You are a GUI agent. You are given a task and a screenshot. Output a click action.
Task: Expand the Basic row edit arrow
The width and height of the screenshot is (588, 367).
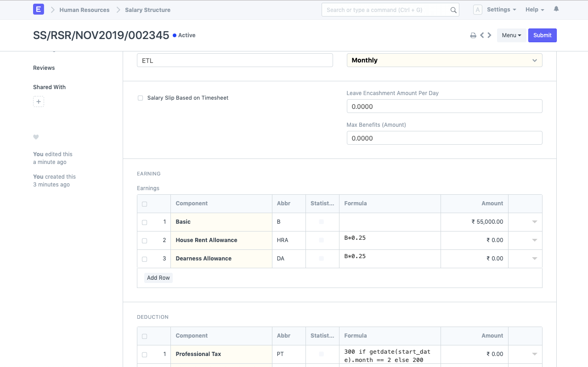pos(535,222)
